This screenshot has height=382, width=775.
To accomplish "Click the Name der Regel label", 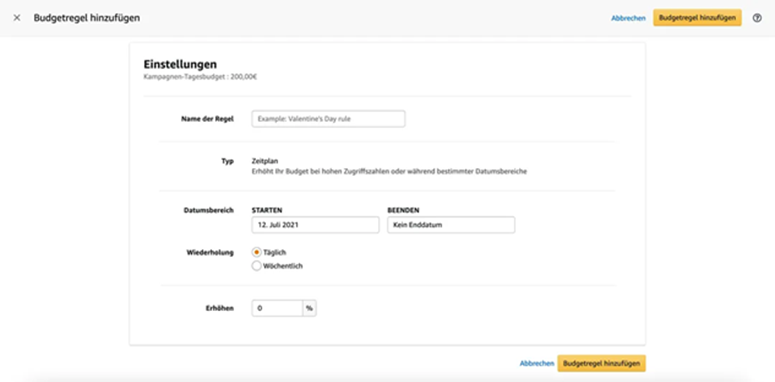I will (208, 119).
